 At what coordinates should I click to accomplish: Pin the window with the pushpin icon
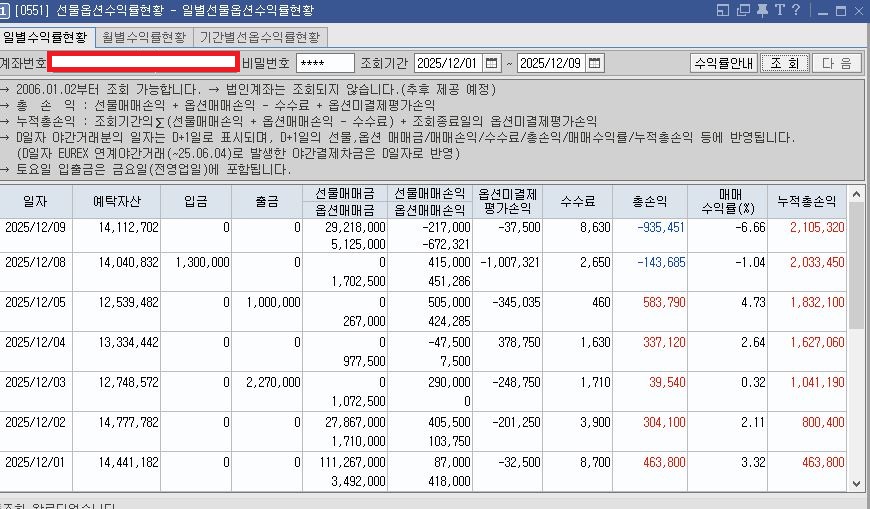[x=762, y=10]
